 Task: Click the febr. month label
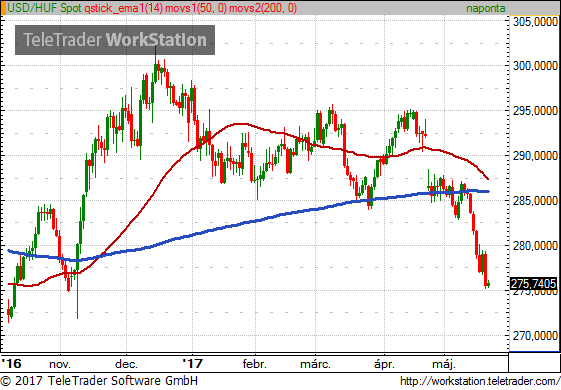point(254,364)
